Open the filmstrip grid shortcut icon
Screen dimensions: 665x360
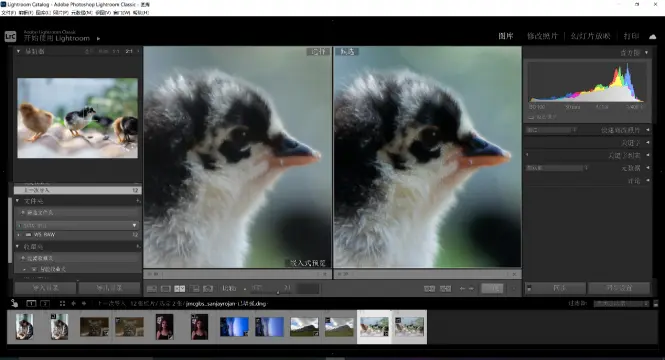(62, 304)
